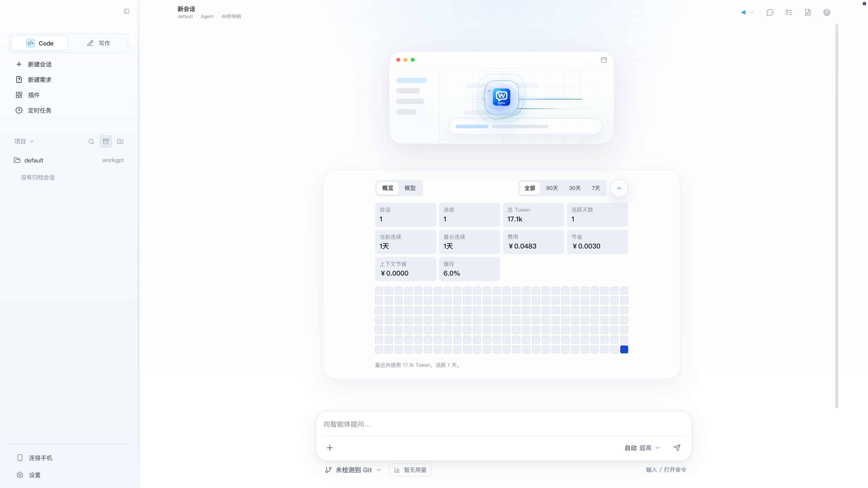Click the dark blue active heatmap cell
The image size is (868, 488).
(x=624, y=350)
